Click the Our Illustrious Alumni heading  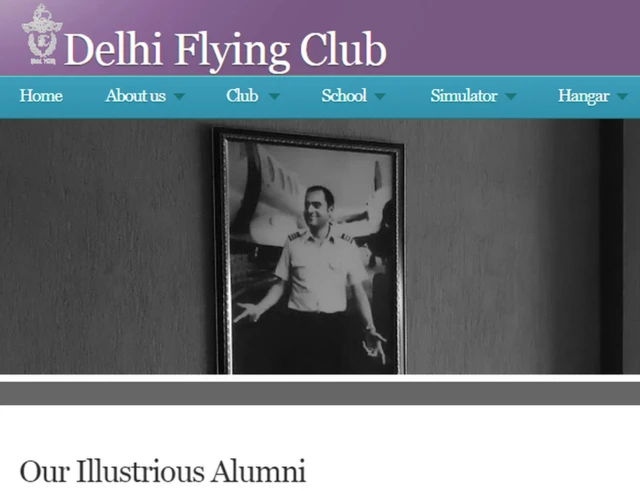[x=162, y=471]
